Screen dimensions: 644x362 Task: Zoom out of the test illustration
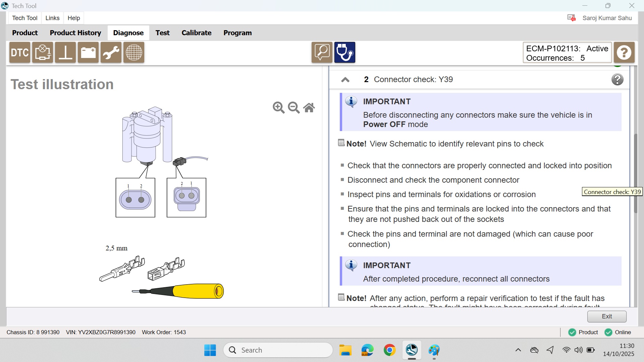pyautogui.click(x=294, y=108)
